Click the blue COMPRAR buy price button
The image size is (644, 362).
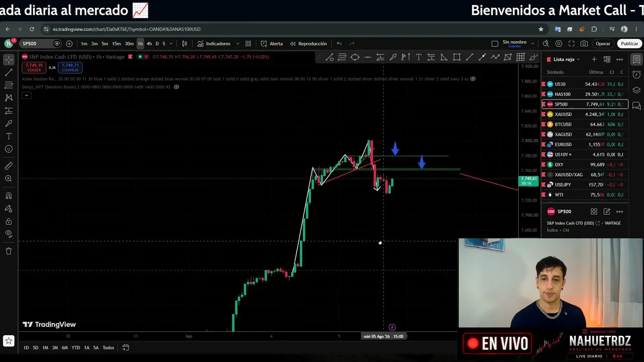coord(70,67)
